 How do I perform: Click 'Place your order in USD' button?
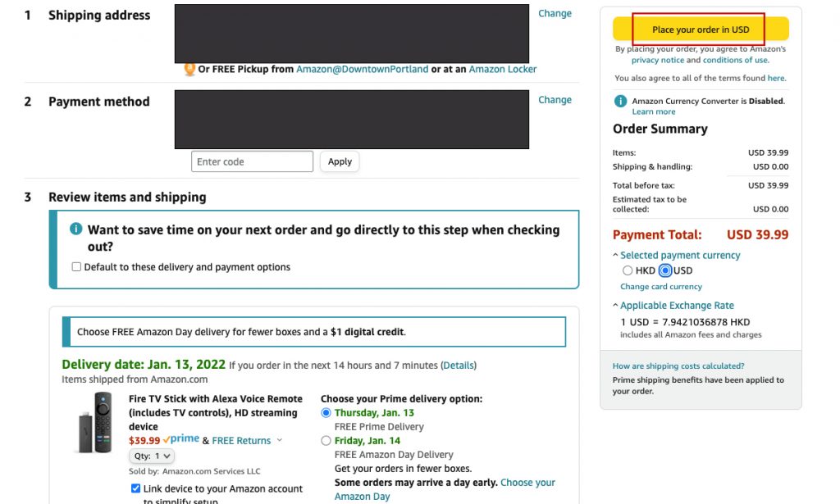coord(701,29)
